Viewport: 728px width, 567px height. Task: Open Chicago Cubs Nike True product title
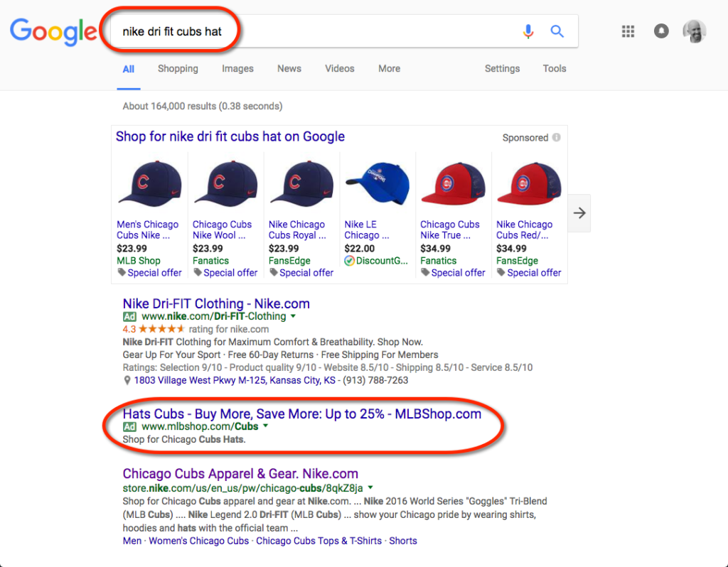[449, 229]
